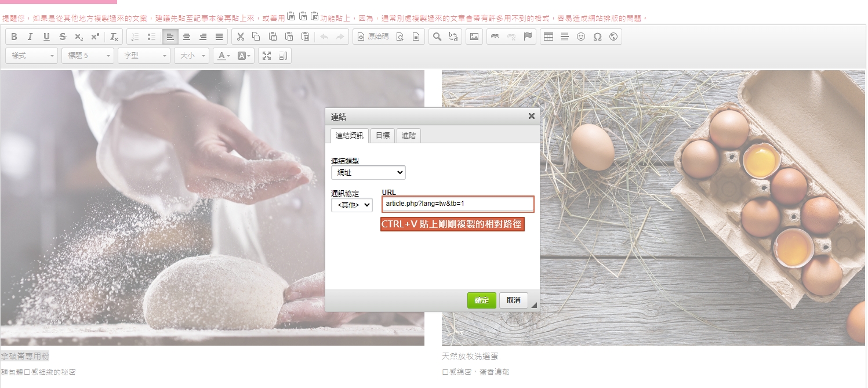Toggle the 原始碼 source view
Viewport: 868px width, 388px height.
372,37
